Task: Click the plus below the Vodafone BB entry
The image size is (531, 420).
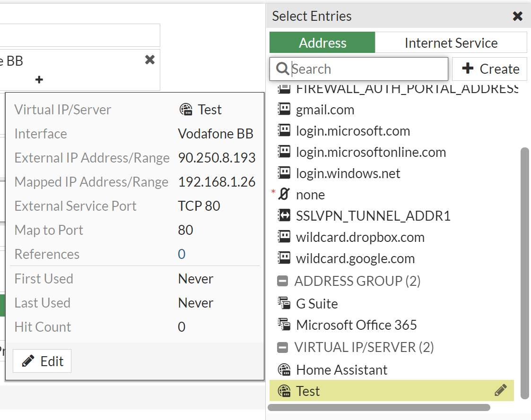Action: [39, 80]
